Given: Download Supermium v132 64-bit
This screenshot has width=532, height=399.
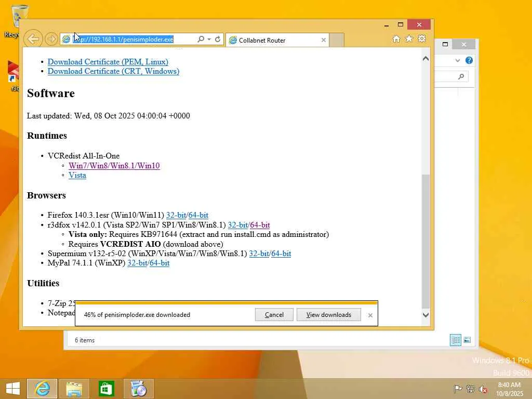Looking at the screenshot, I should click(x=281, y=254).
